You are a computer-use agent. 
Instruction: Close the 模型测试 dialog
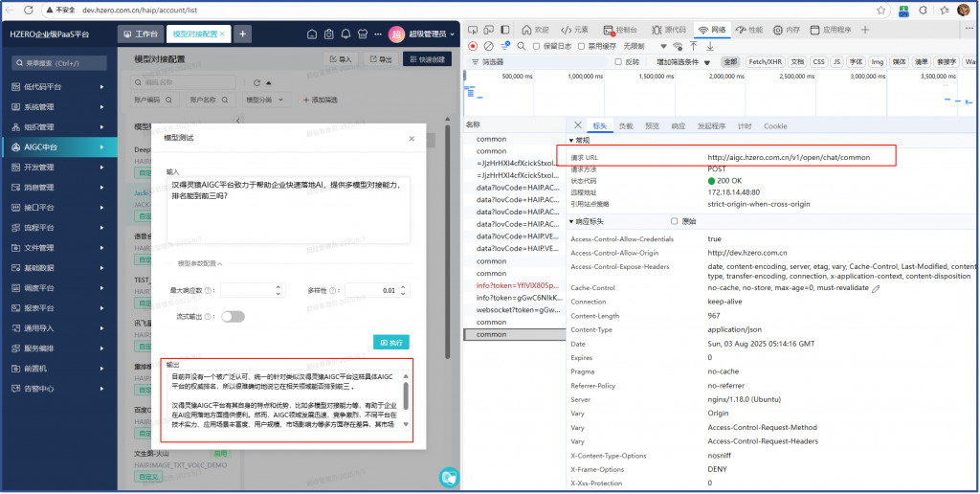point(412,139)
